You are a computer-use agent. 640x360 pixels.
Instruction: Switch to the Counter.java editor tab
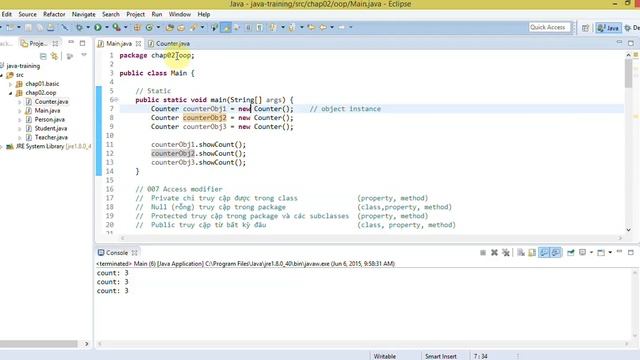pyautogui.click(x=169, y=44)
